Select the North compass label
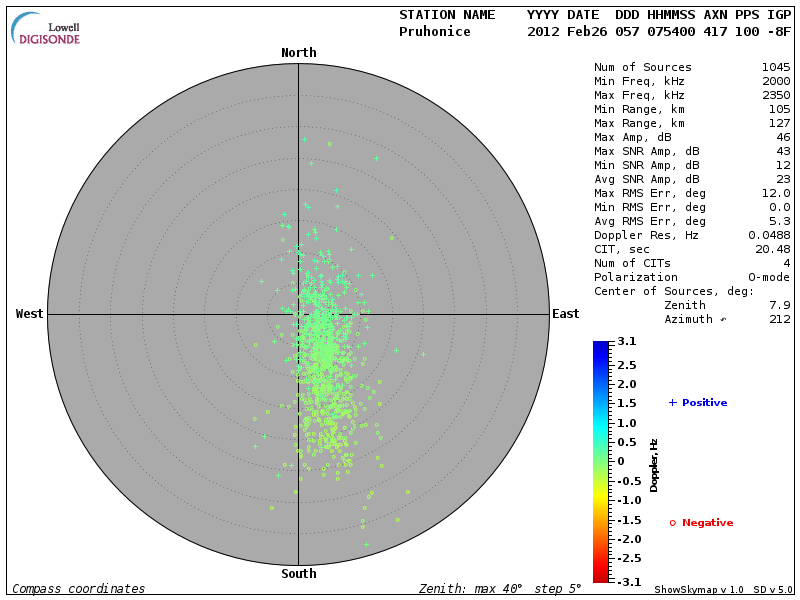The height and width of the screenshot is (600, 800). tap(299, 53)
